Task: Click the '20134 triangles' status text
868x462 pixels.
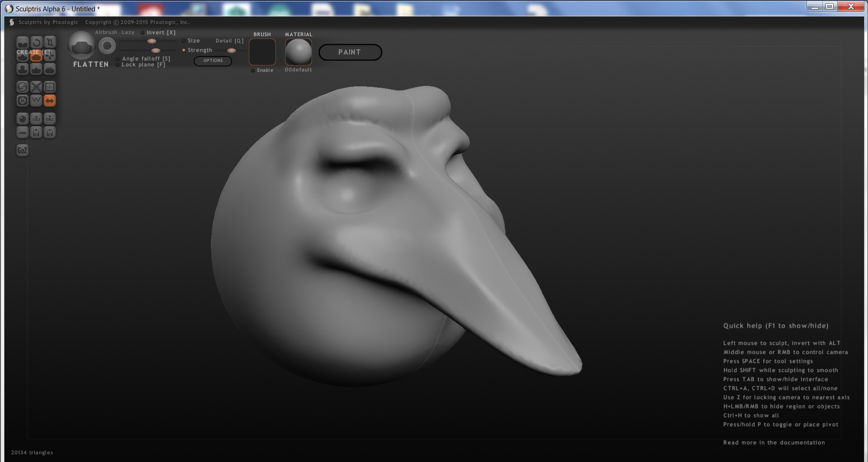Action: point(32,453)
